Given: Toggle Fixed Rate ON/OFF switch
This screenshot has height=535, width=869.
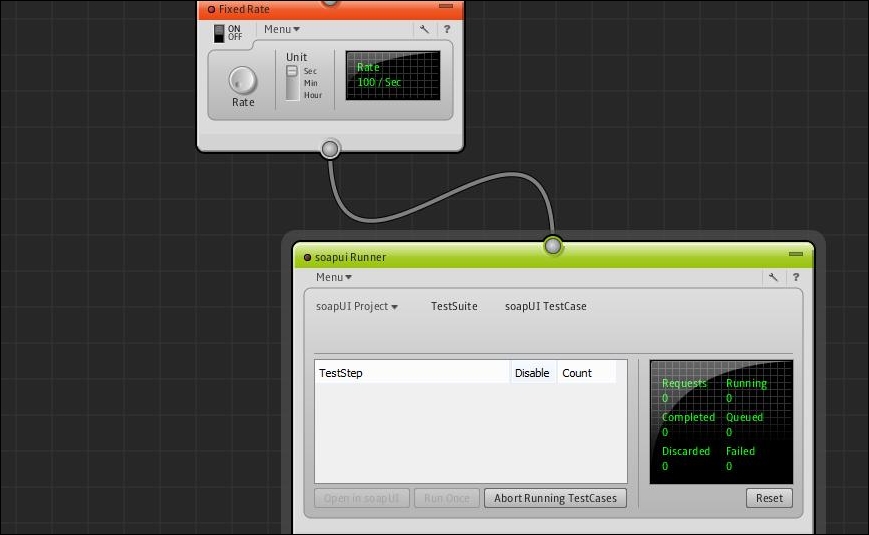Looking at the screenshot, I should tap(219, 33).
